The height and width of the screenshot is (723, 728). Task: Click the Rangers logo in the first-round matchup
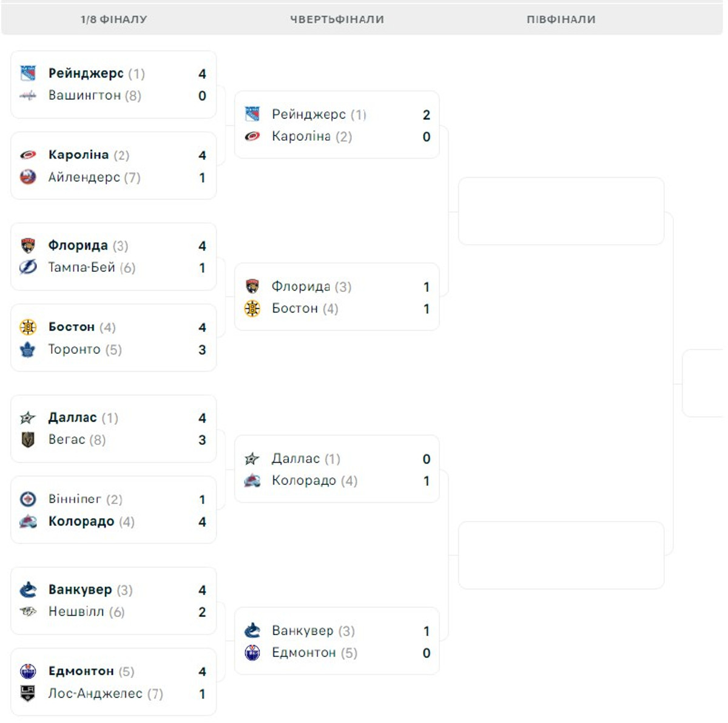pos(28,73)
